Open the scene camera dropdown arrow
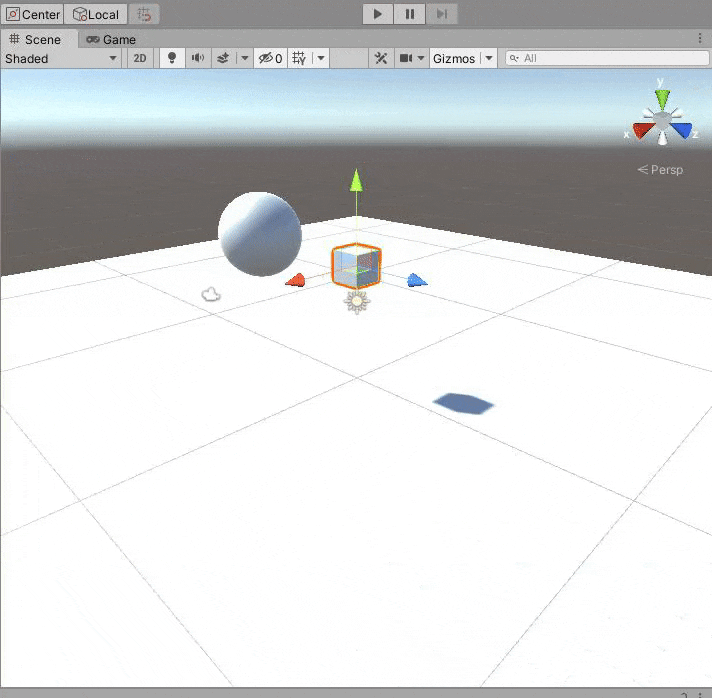Screen dimensions: 712x698 coord(421,58)
